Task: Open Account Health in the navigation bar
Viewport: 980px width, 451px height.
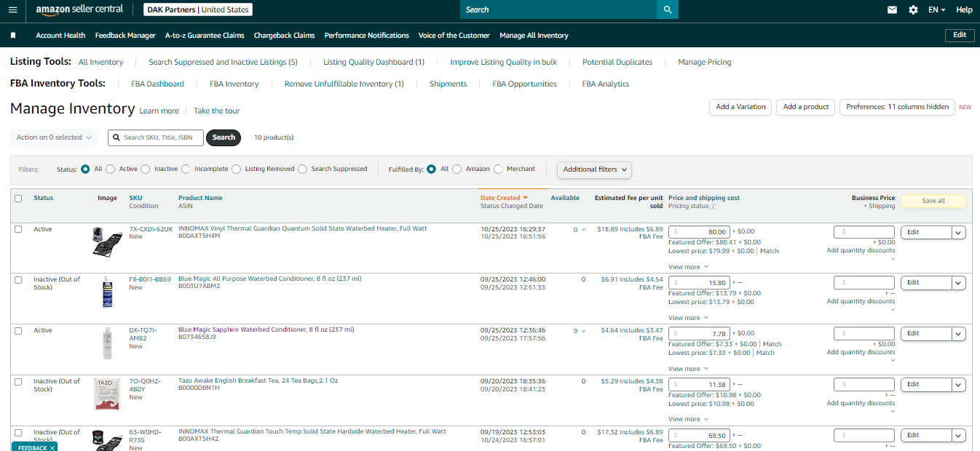Action: [x=60, y=35]
